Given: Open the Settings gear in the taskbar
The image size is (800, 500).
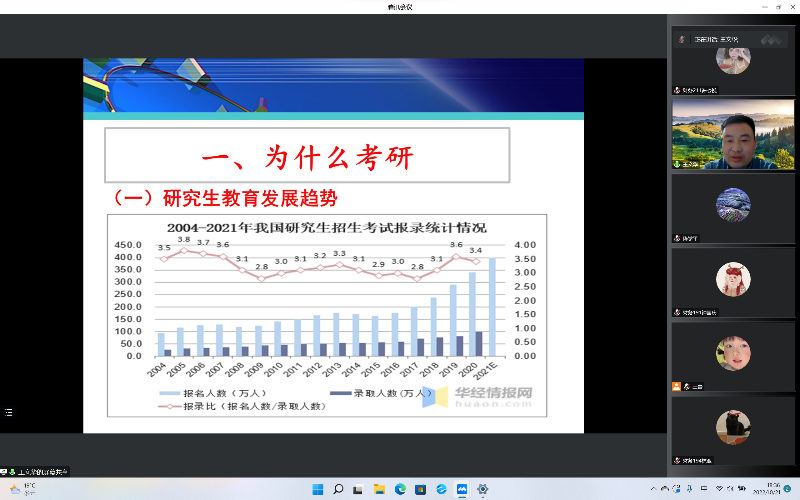Looking at the screenshot, I should point(481,489).
